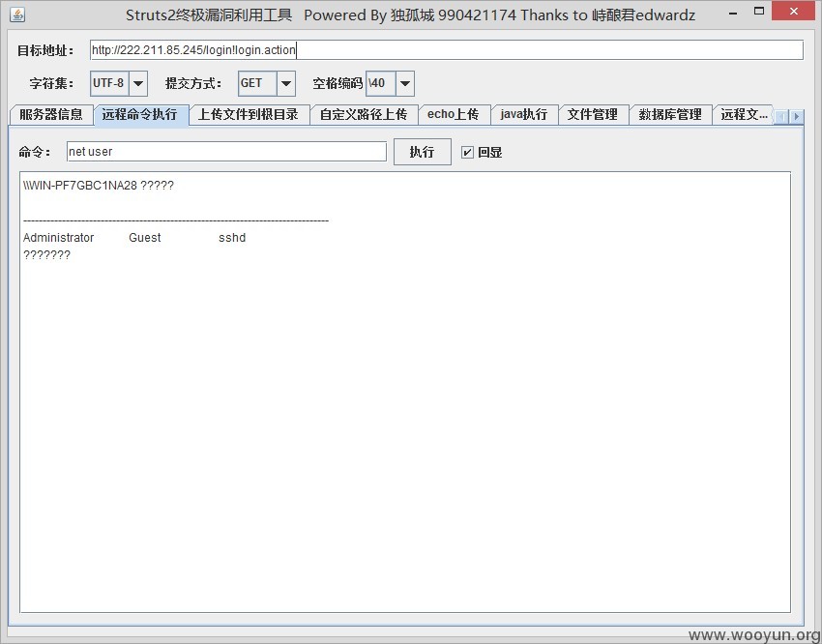The image size is (822, 644).
Task: Click the sshd user in output
Action: click(232, 238)
